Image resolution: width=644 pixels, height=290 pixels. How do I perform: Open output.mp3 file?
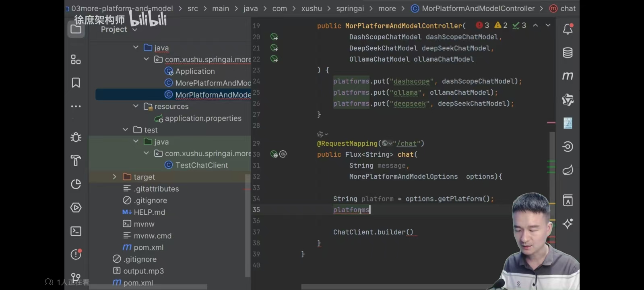tap(138, 271)
